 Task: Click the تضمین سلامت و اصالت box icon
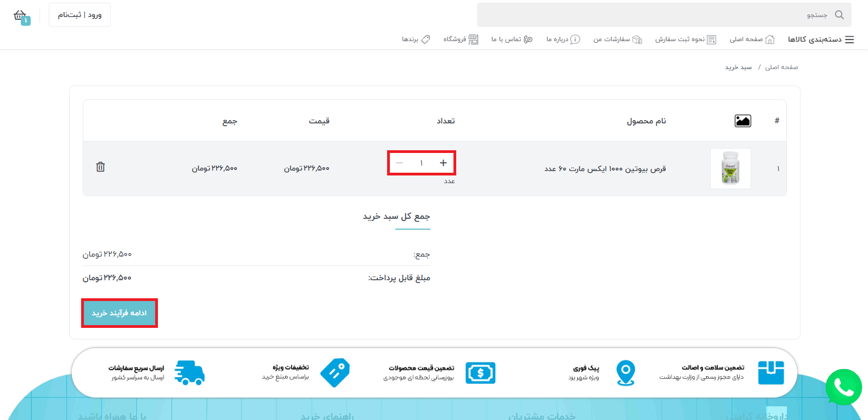pyautogui.click(x=771, y=373)
